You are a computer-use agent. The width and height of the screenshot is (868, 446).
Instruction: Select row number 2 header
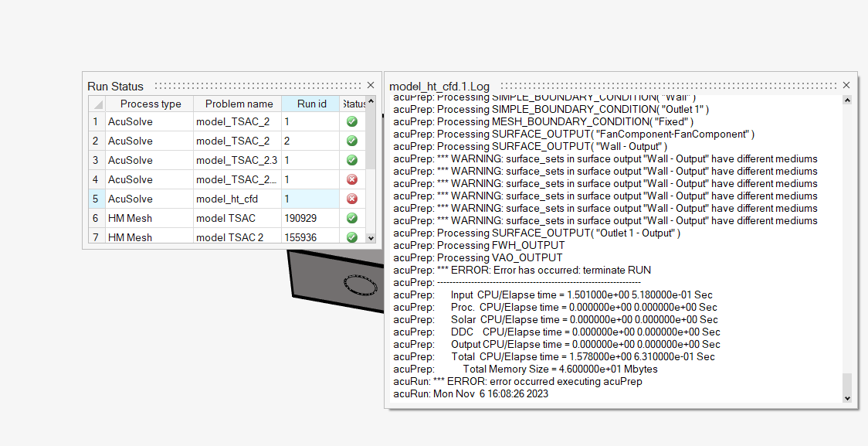[x=97, y=141]
